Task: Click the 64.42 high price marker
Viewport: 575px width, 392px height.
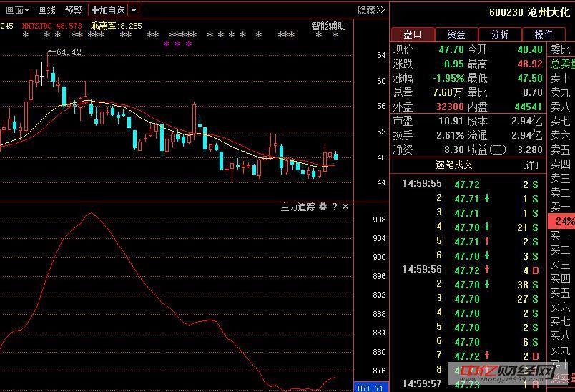Action: click(x=65, y=52)
